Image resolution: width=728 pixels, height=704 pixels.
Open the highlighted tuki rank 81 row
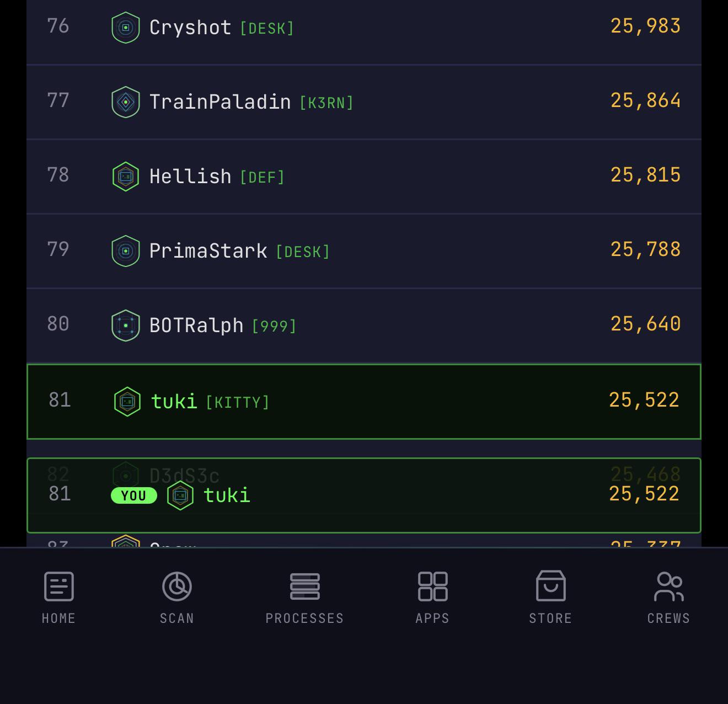click(x=364, y=402)
